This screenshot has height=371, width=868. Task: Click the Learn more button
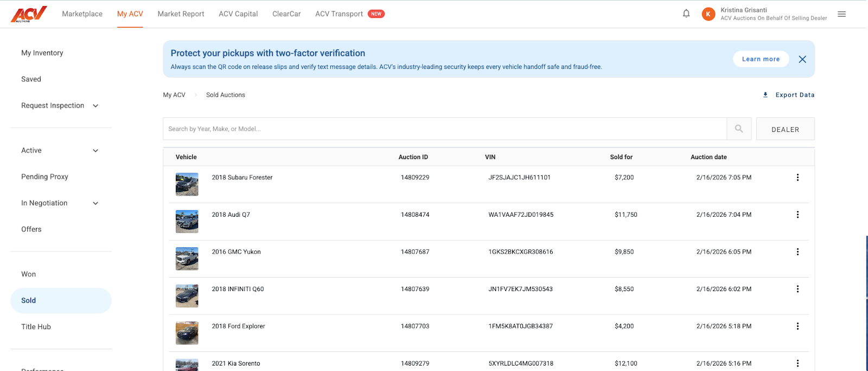[x=761, y=59]
